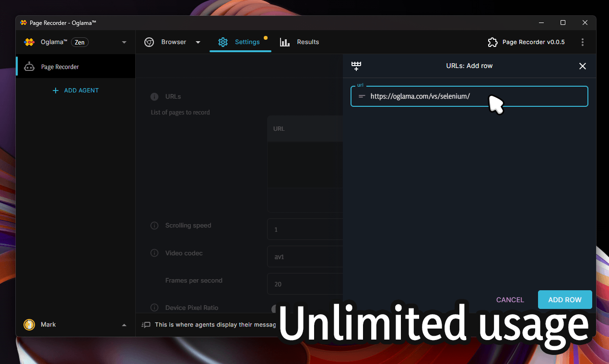Click Mark's coin avatar icon
This screenshot has width=609, height=364.
pyautogui.click(x=29, y=325)
